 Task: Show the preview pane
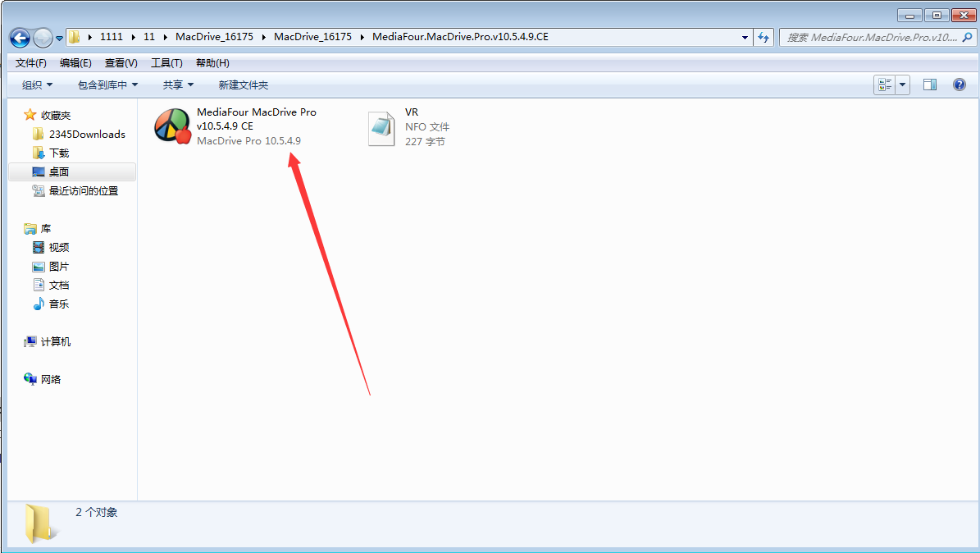pyautogui.click(x=930, y=85)
